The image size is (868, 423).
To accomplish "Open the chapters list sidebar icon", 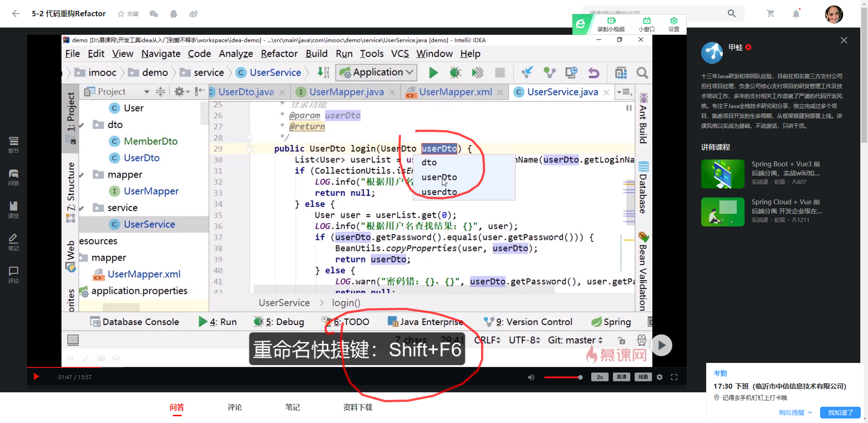I will 14,145.
